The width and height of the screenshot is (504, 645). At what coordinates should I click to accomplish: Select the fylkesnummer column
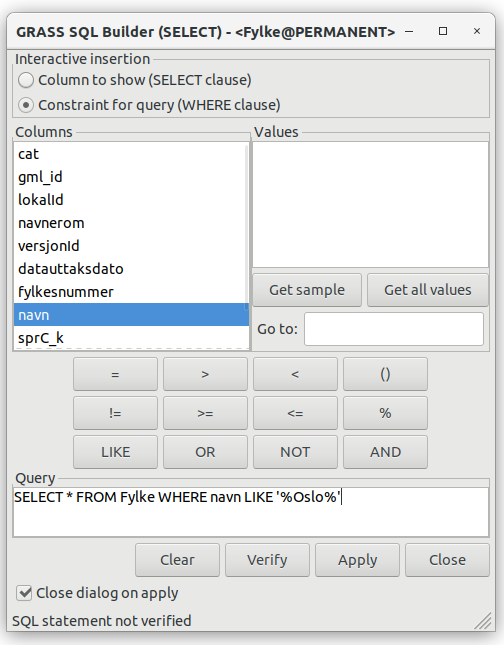point(129,292)
